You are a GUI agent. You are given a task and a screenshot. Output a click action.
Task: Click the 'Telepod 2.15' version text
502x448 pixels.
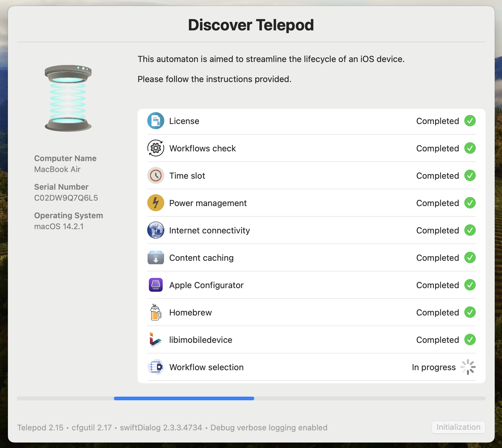pos(40,428)
